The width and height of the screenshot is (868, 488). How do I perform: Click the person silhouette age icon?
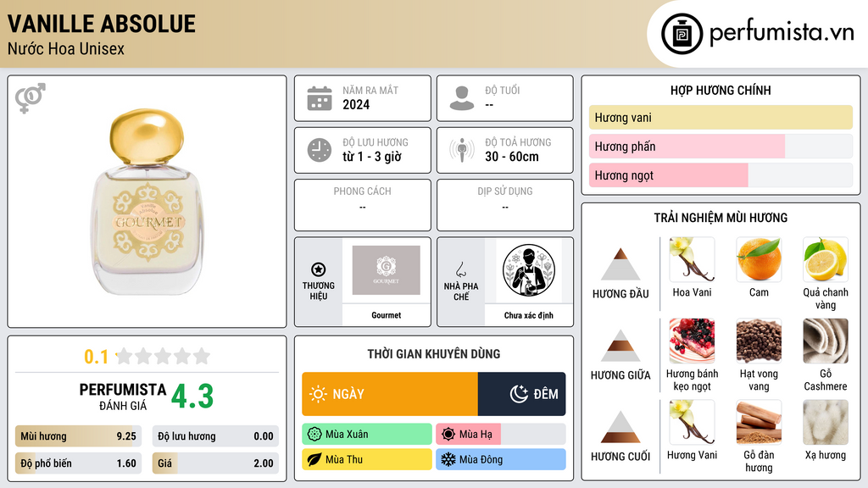pos(462,98)
